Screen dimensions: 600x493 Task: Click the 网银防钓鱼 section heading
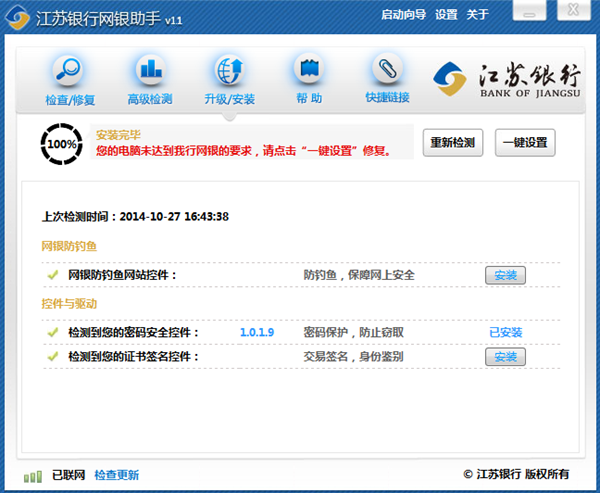(x=69, y=246)
